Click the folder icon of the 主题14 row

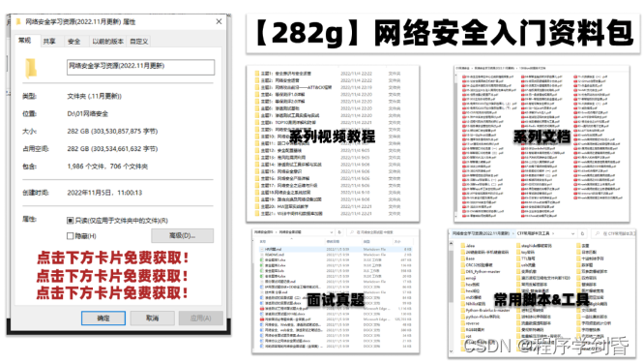[257, 165]
